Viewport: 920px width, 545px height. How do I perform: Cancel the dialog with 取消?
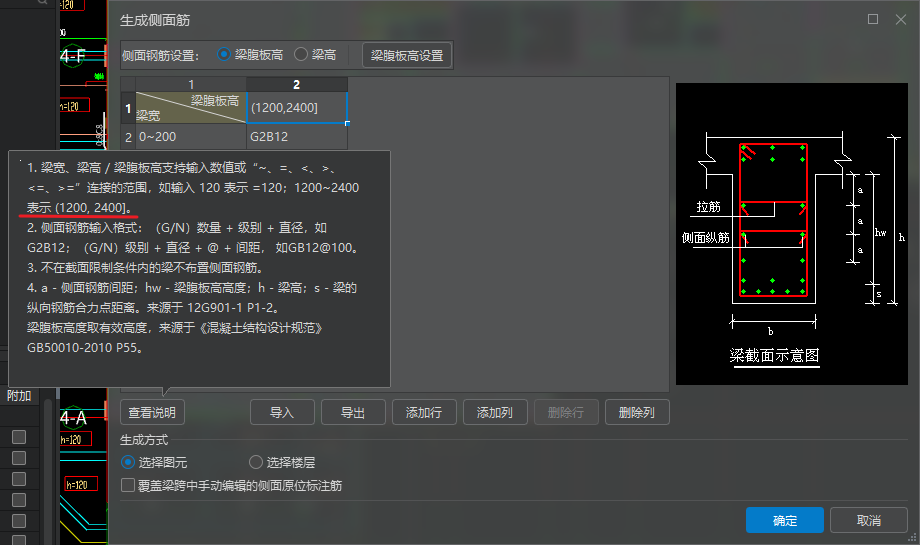coord(869,520)
